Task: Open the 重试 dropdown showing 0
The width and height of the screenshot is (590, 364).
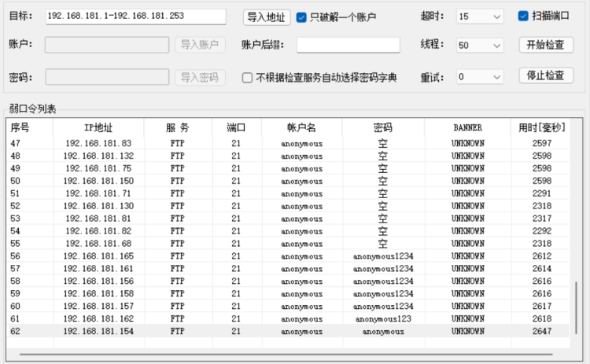Action: [x=480, y=77]
